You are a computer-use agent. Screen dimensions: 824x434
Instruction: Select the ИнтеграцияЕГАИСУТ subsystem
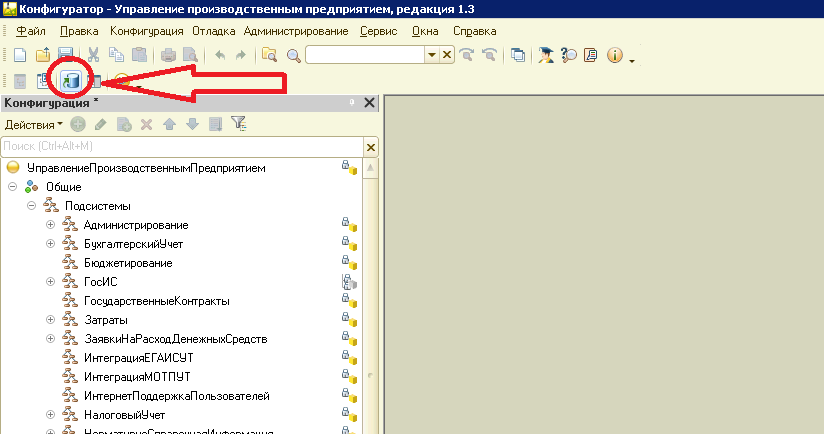point(139,358)
